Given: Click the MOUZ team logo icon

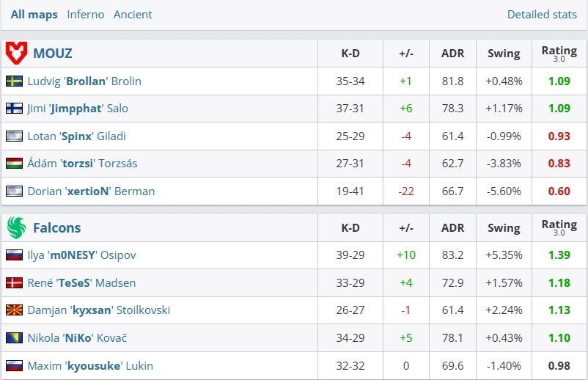Looking at the screenshot, I should 16,53.
